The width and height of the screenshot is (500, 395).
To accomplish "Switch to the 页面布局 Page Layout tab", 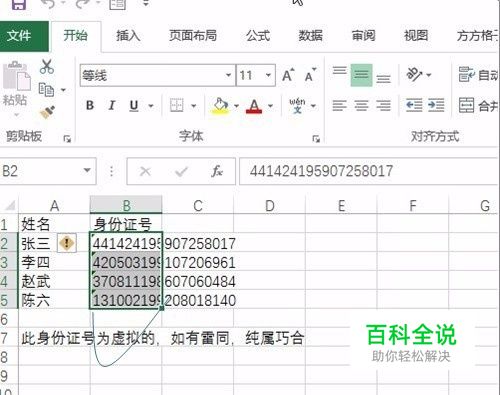I will coord(193,36).
